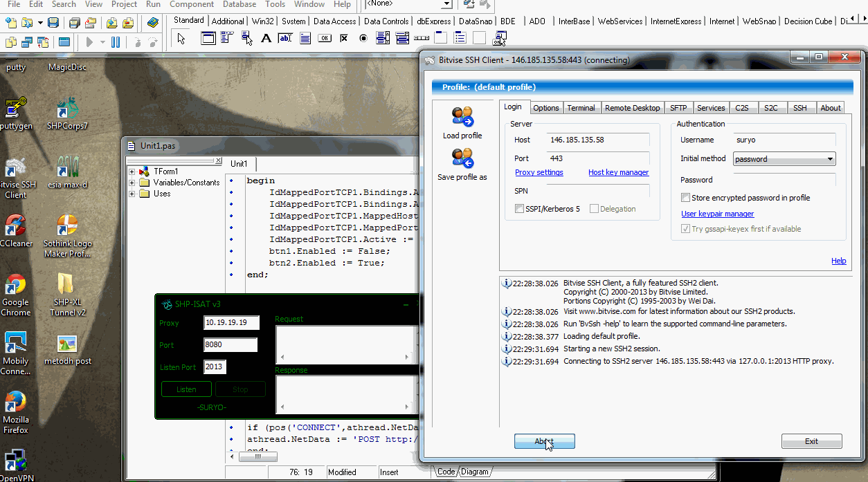Click the Run (green play) icon

[90, 42]
